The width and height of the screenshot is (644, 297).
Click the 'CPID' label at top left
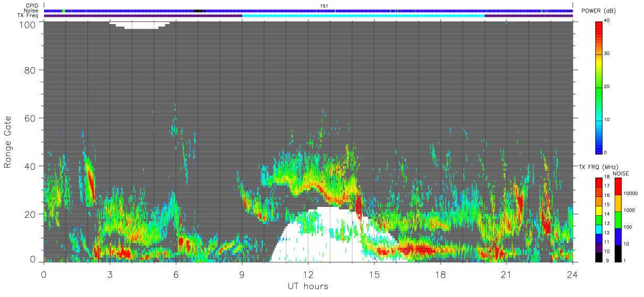[31, 6]
